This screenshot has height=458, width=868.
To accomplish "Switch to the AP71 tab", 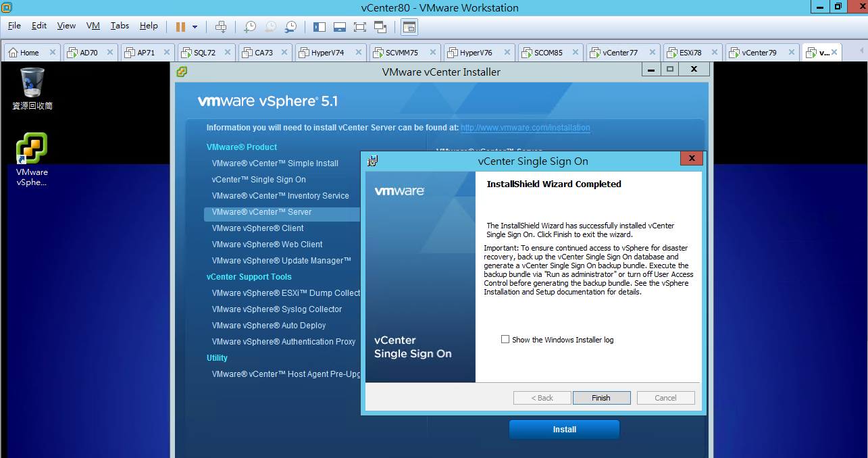I will tap(149, 53).
